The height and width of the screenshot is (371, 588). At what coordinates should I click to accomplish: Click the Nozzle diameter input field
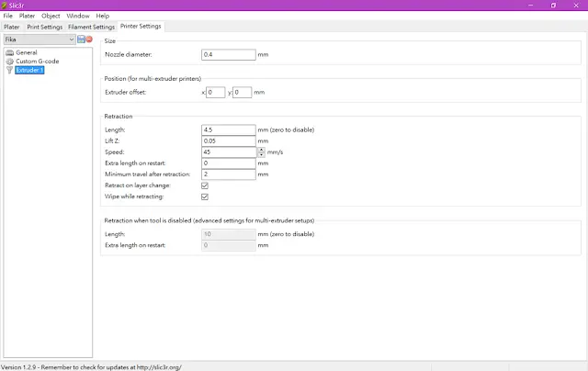pyautogui.click(x=229, y=55)
